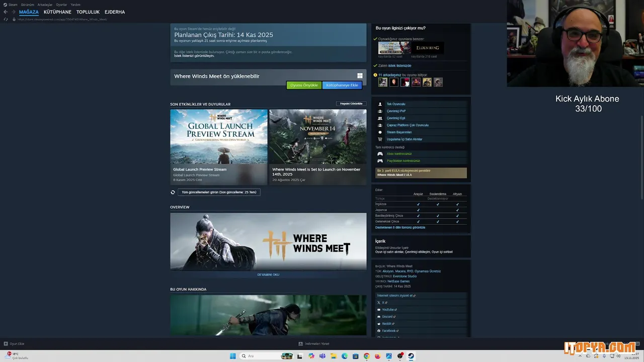Click the store URL address bar
644x362 pixels.
[x=62, y=19]
